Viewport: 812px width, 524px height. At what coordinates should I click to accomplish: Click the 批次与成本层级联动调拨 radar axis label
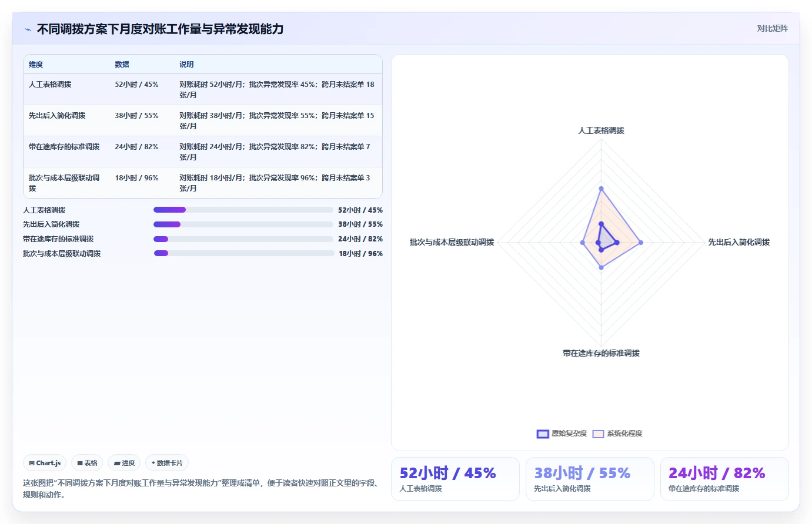point(452,242)
